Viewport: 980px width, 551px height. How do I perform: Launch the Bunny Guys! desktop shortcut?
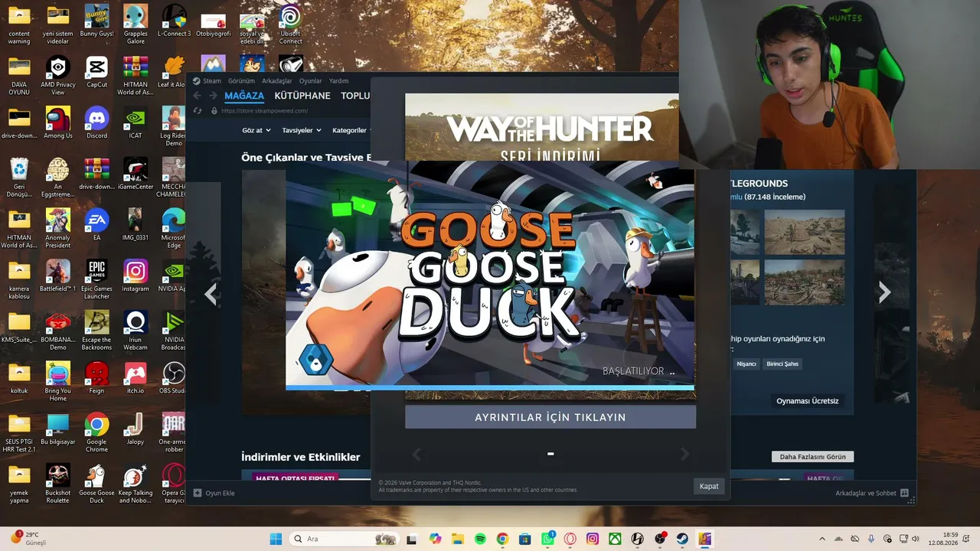click(x=96, y=21)
